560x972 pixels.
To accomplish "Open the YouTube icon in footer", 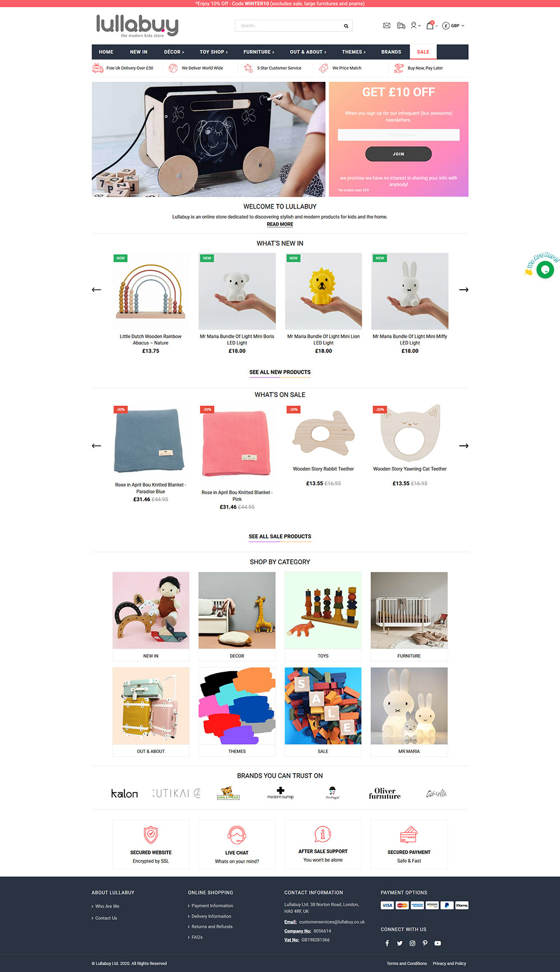I will coord(437,943).
